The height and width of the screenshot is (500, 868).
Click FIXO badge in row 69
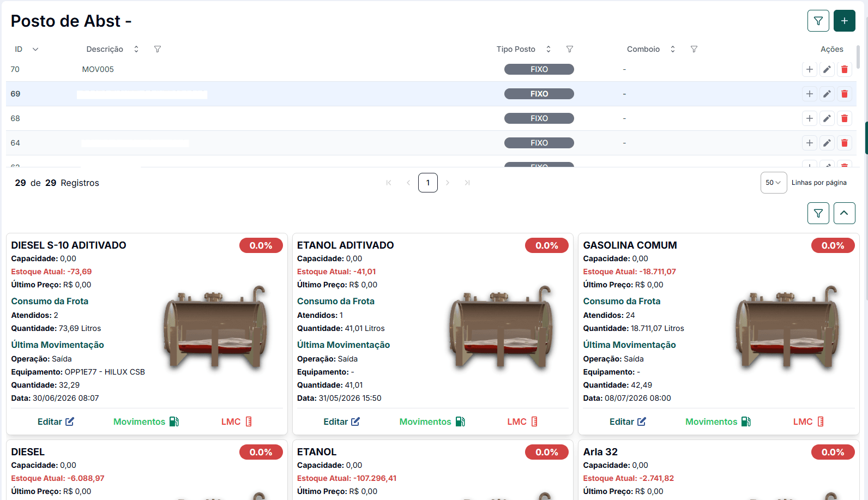[x=539, y=94]
